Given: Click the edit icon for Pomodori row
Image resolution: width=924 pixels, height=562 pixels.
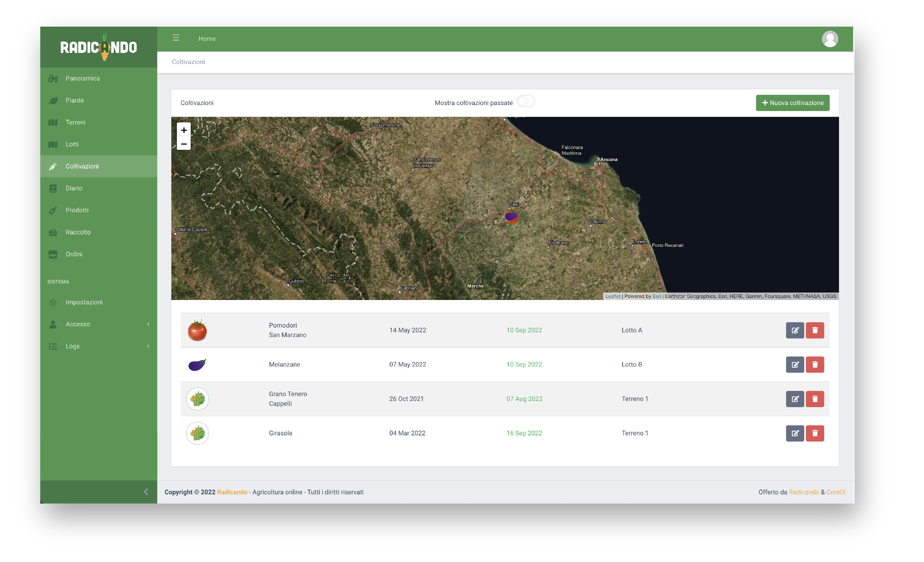Looking at the screenshot, I should point(795,330).
